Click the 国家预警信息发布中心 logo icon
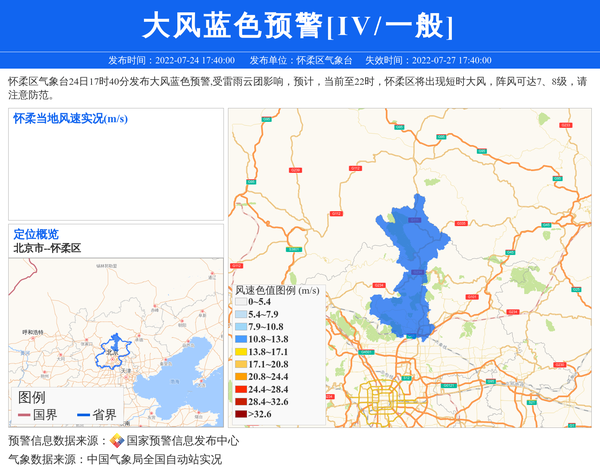The image size is (600, 471). pos(116,441)
